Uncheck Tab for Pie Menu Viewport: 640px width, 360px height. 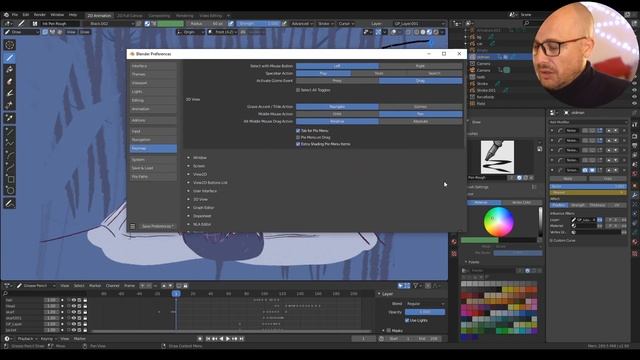click(298, 131)
